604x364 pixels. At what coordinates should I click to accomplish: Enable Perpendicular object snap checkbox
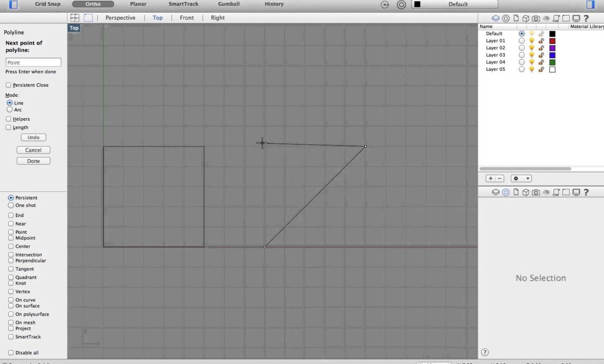(11, 261)
